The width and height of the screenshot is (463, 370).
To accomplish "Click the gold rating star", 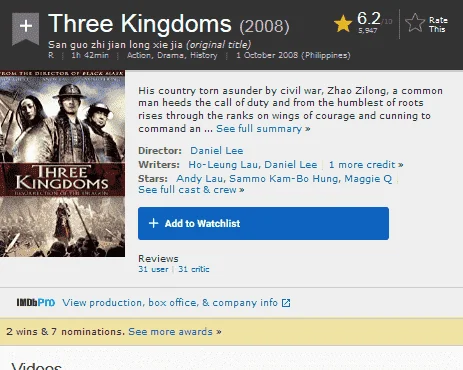I will point(343,24).
